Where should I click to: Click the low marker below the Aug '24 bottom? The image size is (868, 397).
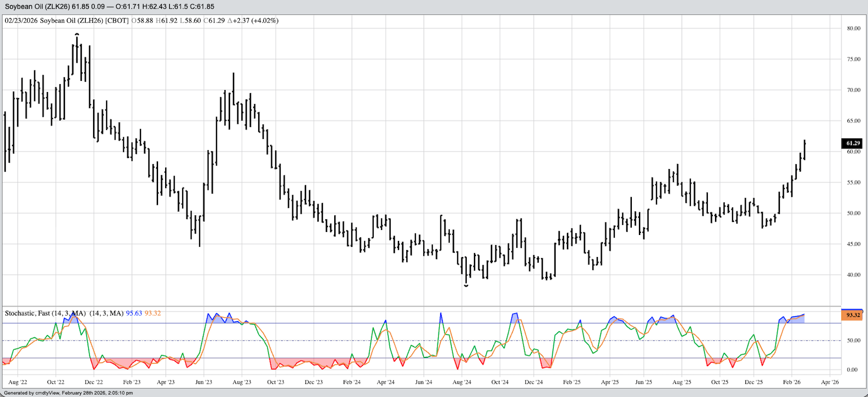466,285
